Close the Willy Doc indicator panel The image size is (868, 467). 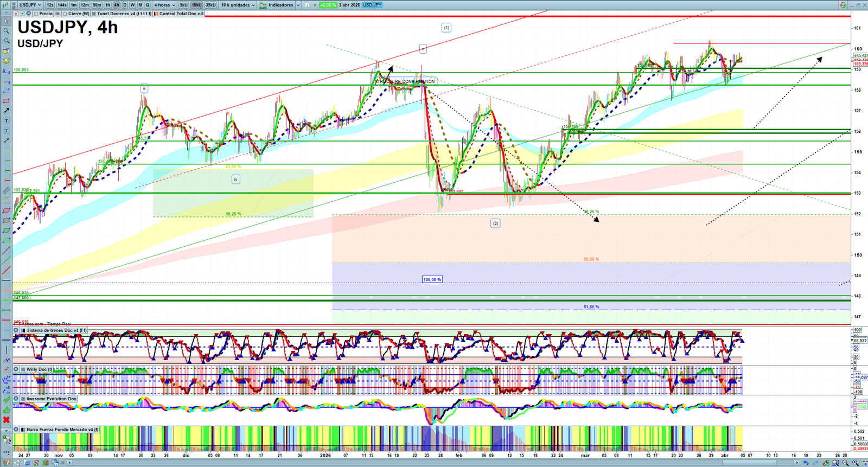point(16,369)
